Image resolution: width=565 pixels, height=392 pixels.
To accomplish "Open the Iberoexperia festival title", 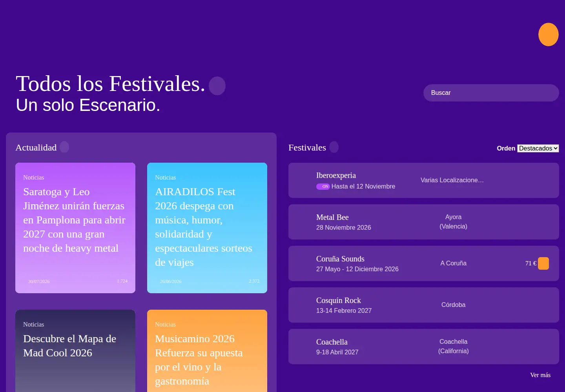I will pos(336,175).
